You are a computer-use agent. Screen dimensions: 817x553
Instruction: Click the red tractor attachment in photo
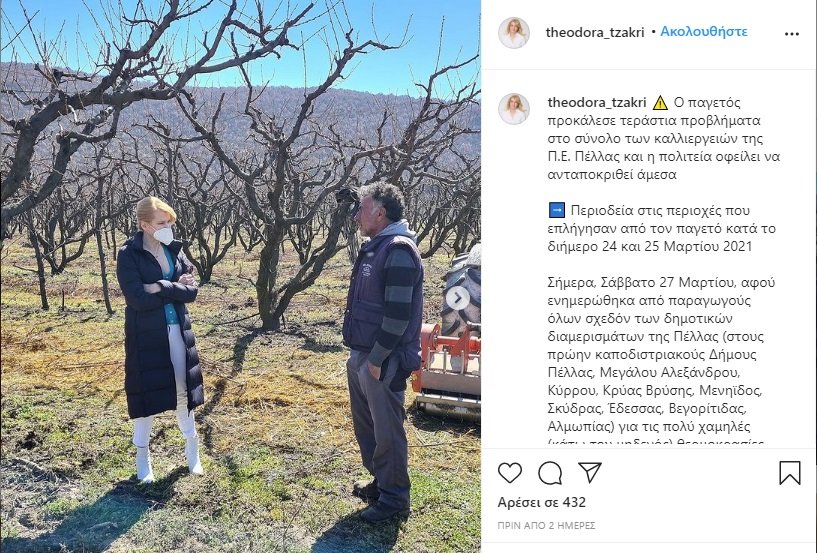point(447,367)
